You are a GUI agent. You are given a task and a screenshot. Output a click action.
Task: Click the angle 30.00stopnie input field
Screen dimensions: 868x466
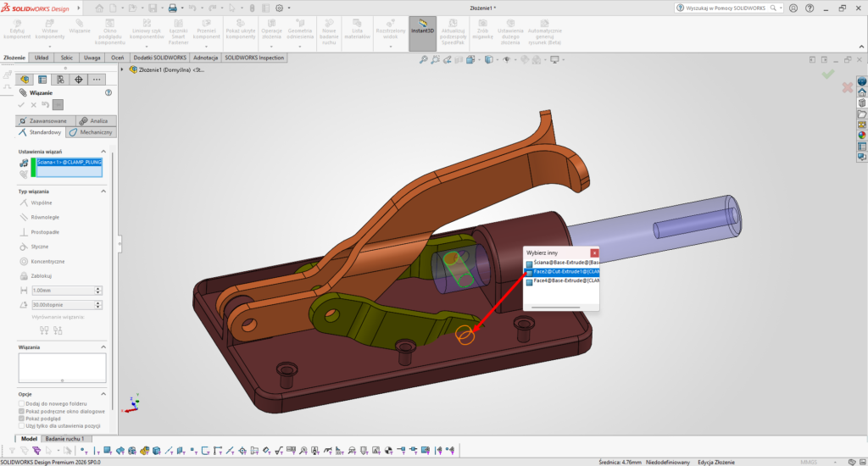click(63, 305)
